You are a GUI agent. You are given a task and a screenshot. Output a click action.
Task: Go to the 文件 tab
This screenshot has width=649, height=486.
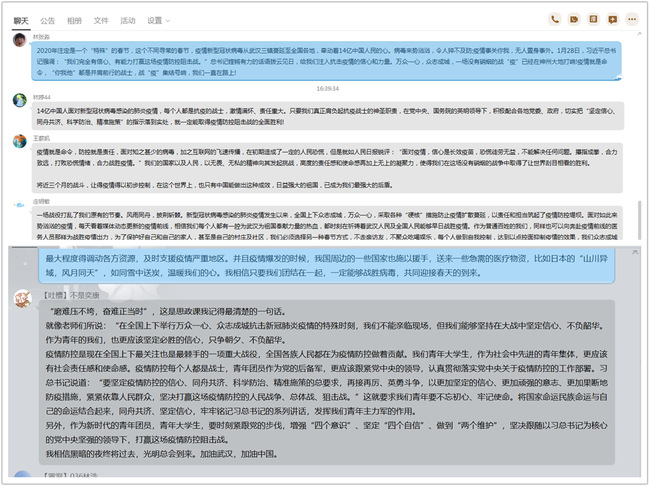pyautogui.click(x=101, y=20)
